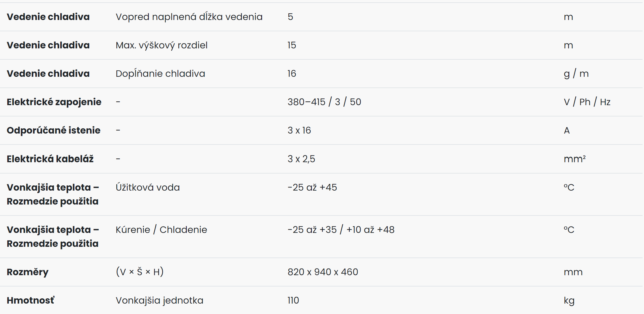Click the 'Elektrické zapojenie' row label

point(54,102)
